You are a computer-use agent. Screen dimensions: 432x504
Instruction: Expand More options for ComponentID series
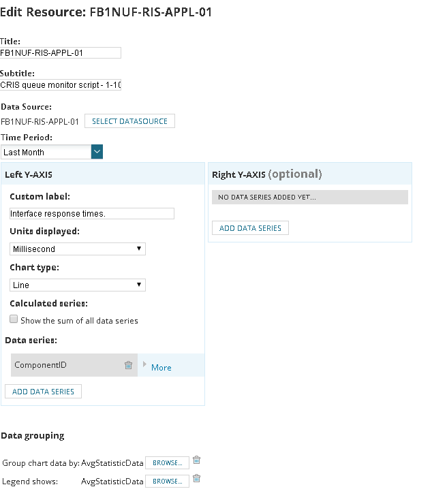(144, 366)
